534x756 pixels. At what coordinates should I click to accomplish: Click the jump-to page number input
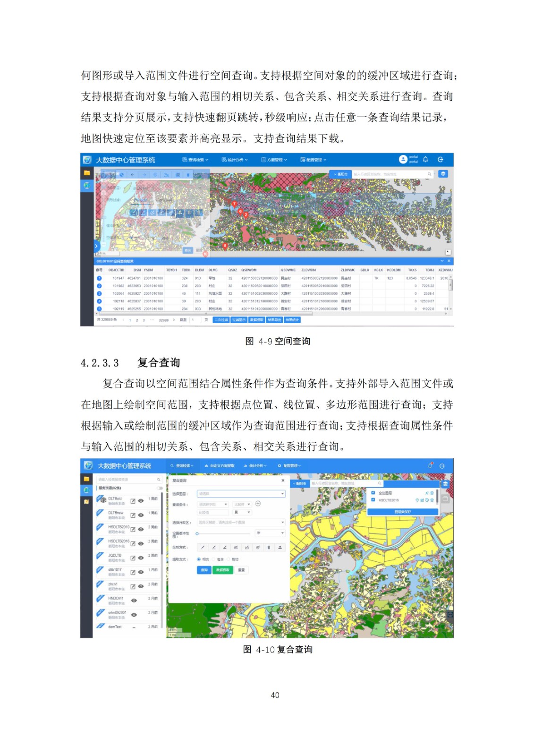point(195,320)
